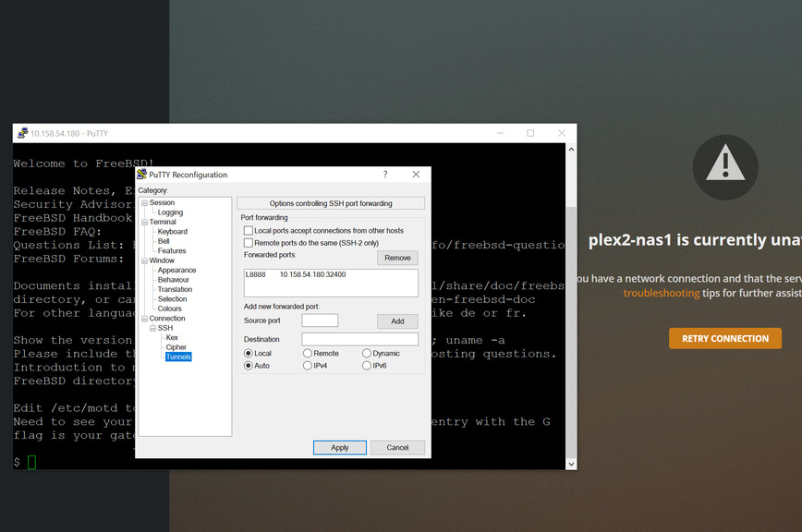
Task: Click the terminal scrollbar down arrow
Action: click(x=571, y=464)
